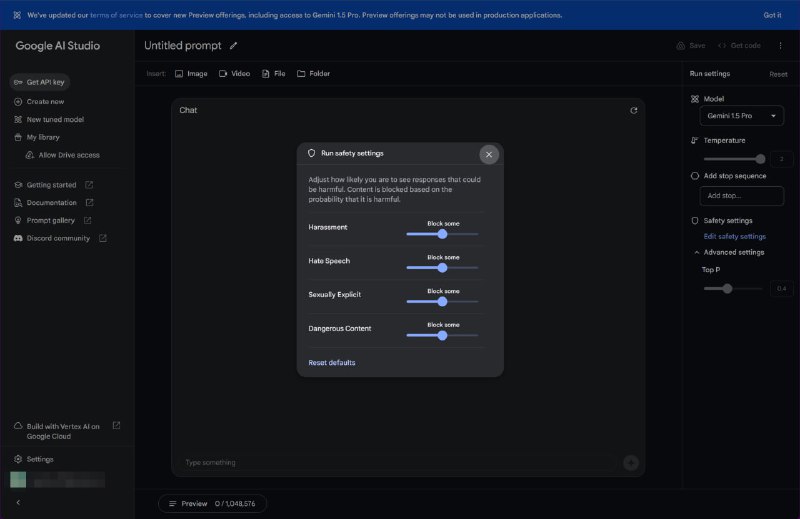Click the Add stop sequence icon
The width and height of the screenshot is (800, 519).
(695, 176)
